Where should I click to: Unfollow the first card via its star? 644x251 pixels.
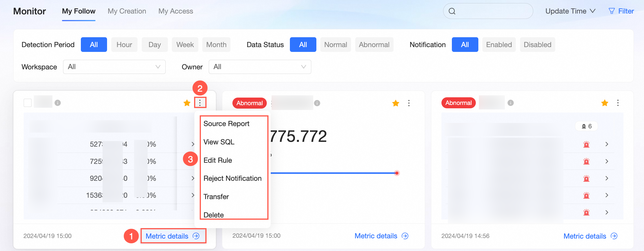[x=187, y=103]
